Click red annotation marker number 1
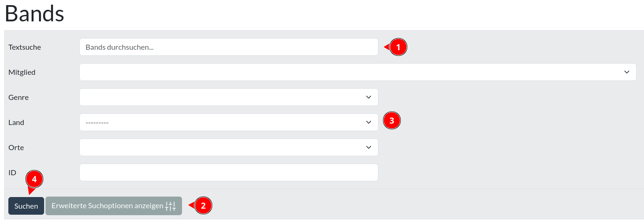The width and height of the screenshot is (644, 224). pyautogui.click(x=398, y=47)
